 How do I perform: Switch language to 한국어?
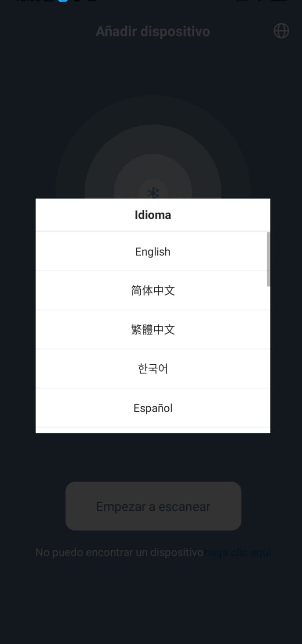tap(153, 369)
